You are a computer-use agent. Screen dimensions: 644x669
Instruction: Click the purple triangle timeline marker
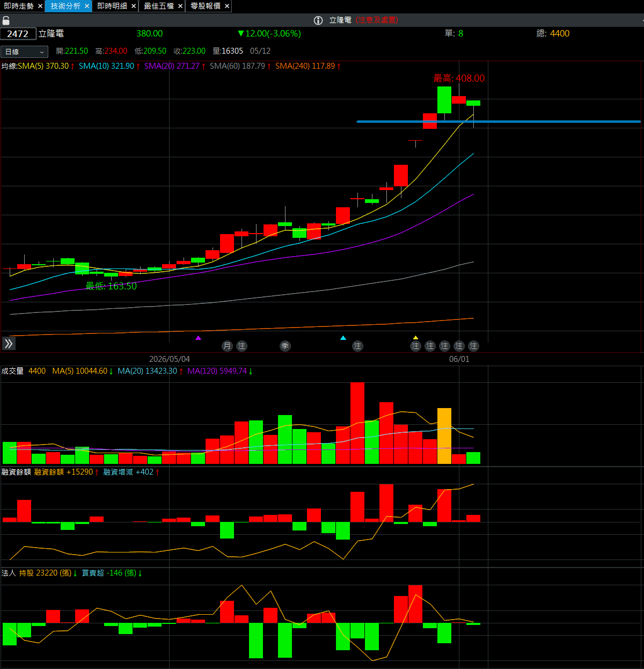[x=199, y=338]
